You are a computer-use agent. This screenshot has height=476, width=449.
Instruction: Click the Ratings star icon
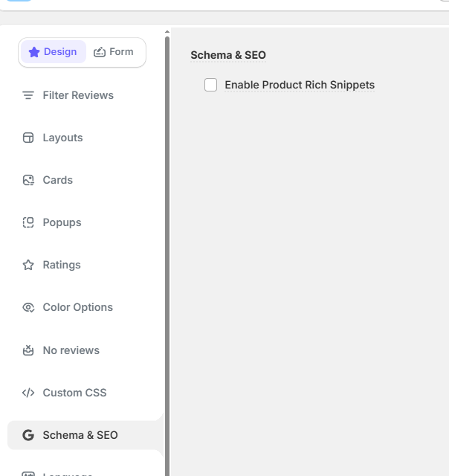(28, 265)
